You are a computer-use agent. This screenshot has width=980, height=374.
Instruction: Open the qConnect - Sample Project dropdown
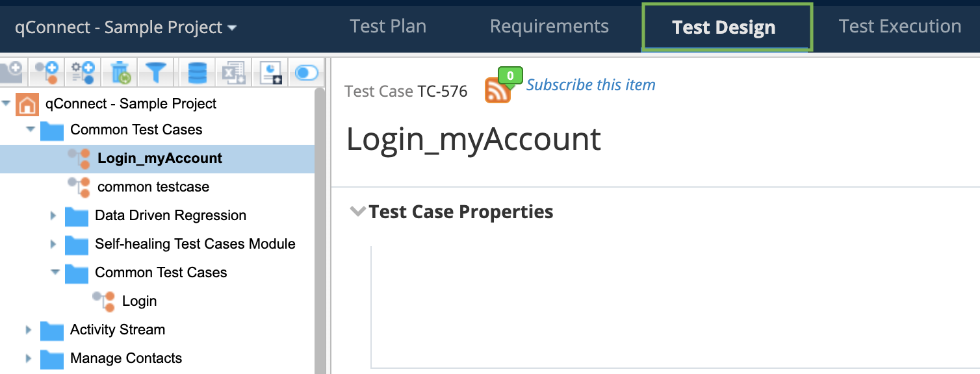pyautogui.click(x=125, y=27)
